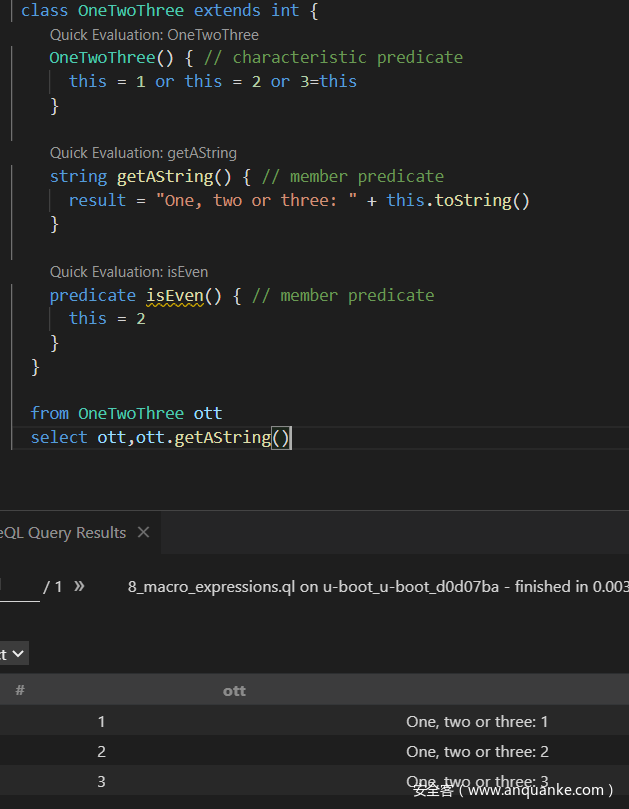Click the 'One, two or three: 1' result
The height and width of the screenshot is (809, 629).
pos(477,721)
